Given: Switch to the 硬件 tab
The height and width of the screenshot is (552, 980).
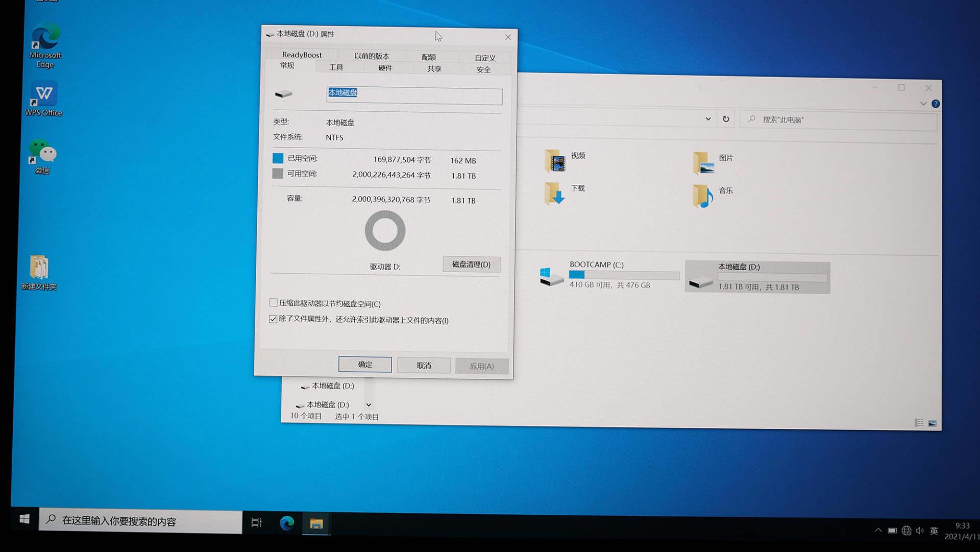Looking at the screenshot, I should coord(385,68).
